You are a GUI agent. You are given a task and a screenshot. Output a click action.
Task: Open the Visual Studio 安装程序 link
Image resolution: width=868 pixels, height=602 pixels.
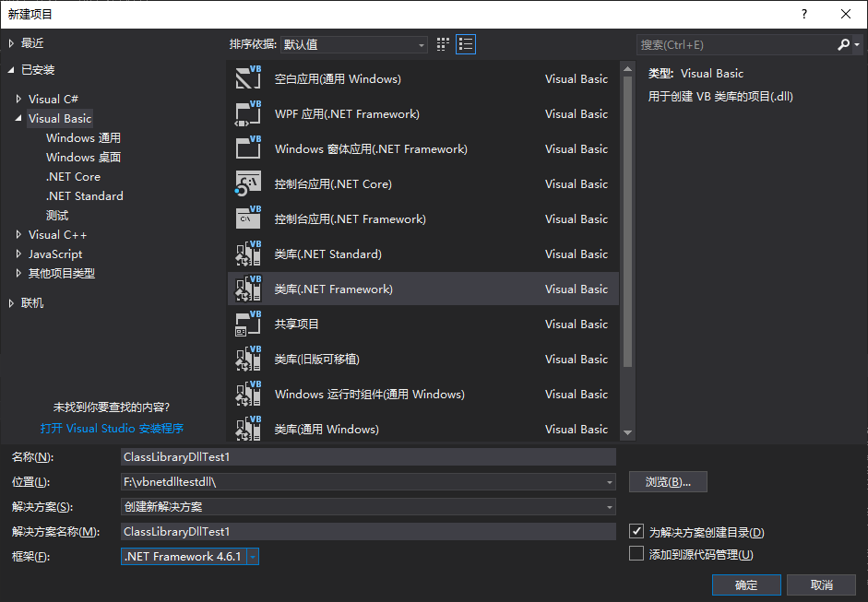coord(113,428)
